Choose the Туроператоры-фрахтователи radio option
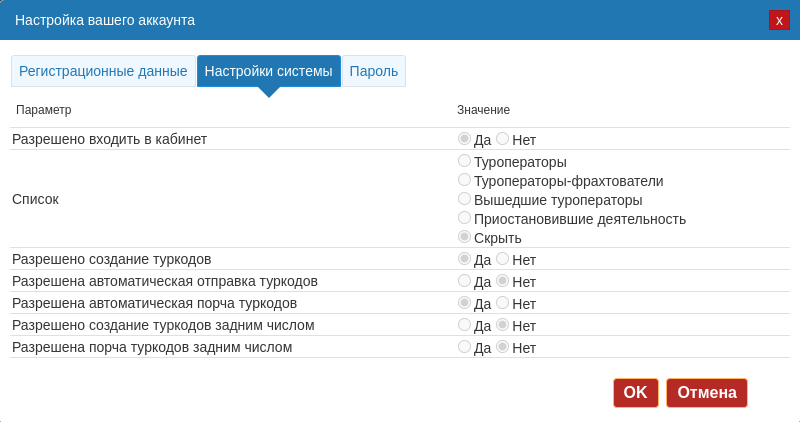The height and width of the screenshot is (422, 800). (x=465, y=180)
